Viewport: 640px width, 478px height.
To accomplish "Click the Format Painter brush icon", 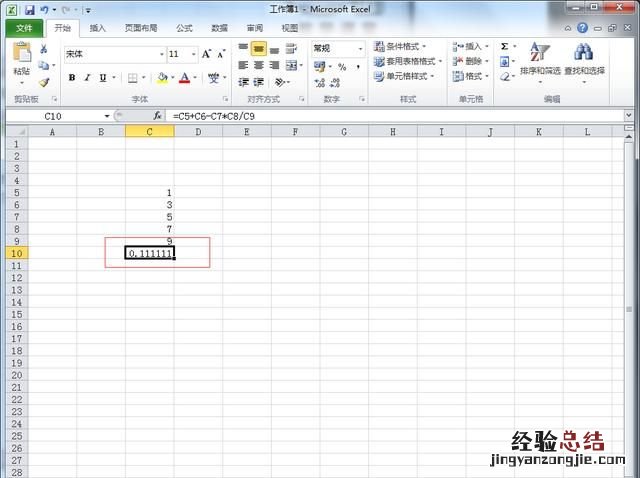I will [44, 83].
